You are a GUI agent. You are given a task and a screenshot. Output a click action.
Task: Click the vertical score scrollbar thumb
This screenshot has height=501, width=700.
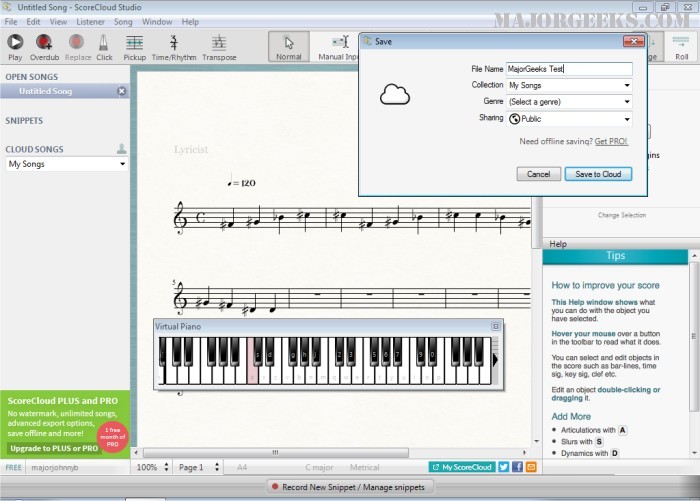click(x=537, y=223)
